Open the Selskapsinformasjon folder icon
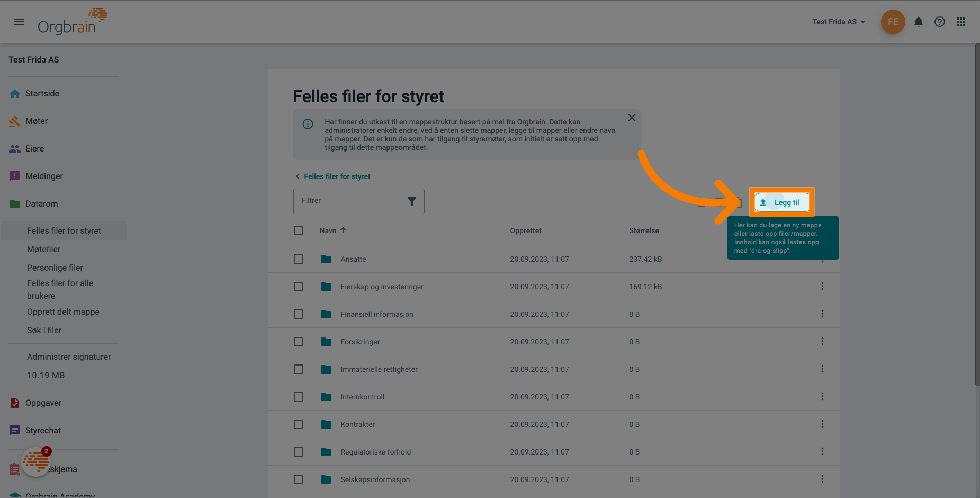Viewport: 980px width, 498px height. [x=326, y=479]
